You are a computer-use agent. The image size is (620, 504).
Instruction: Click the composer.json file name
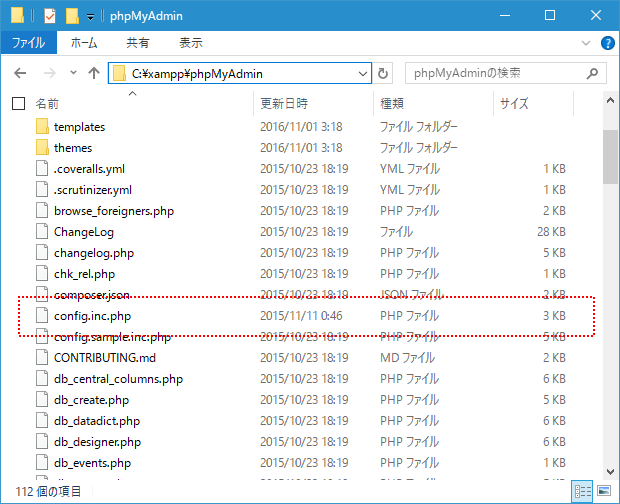[92, 295]
